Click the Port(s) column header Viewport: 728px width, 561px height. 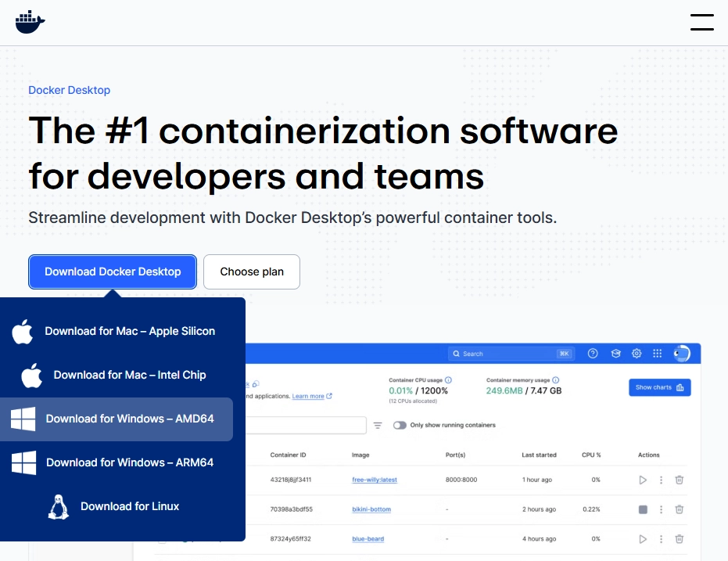(455, 455)
